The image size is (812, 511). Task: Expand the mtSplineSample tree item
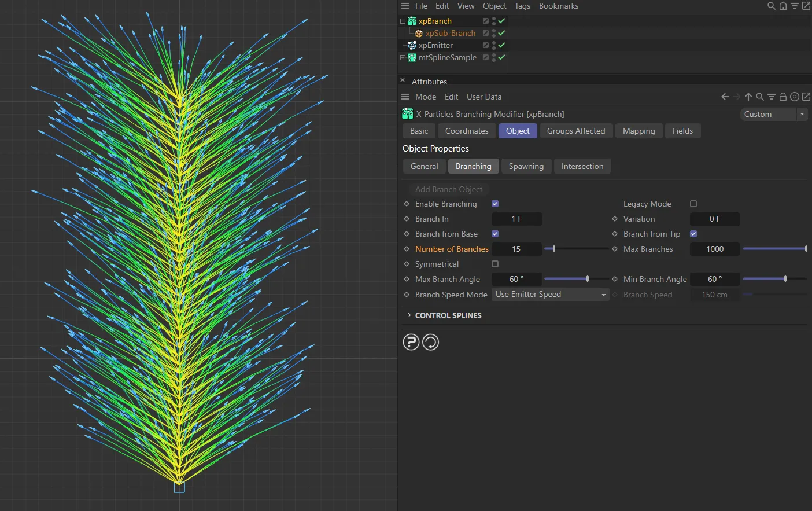tap(403, 57)
